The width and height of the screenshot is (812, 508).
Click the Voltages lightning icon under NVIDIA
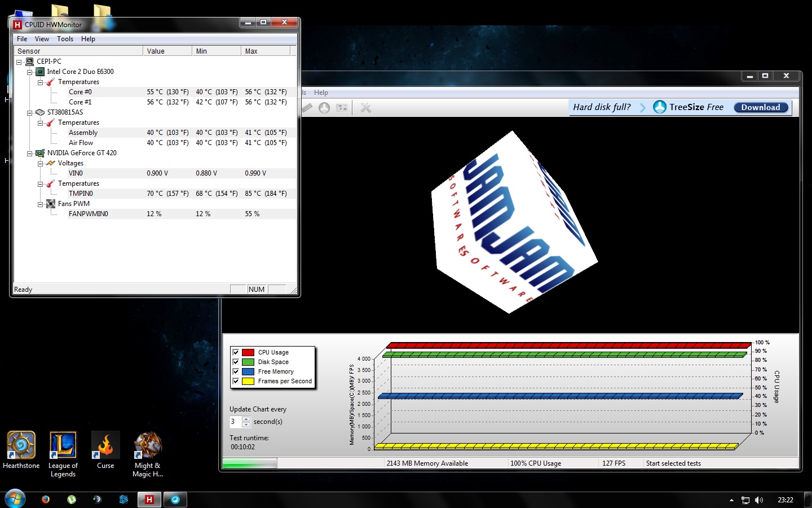[x=51, y=163]
